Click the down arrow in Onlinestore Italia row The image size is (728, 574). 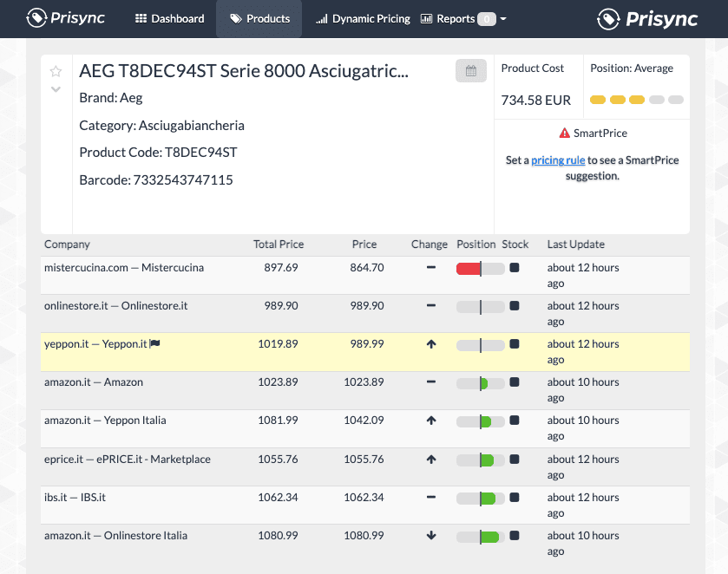click(430, 536)
